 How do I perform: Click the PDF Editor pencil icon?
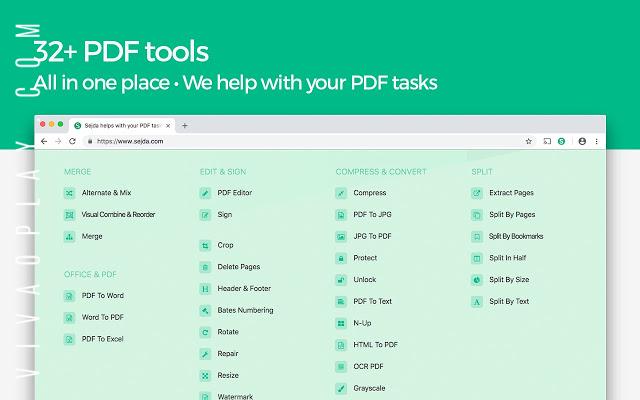click(205, 193)
